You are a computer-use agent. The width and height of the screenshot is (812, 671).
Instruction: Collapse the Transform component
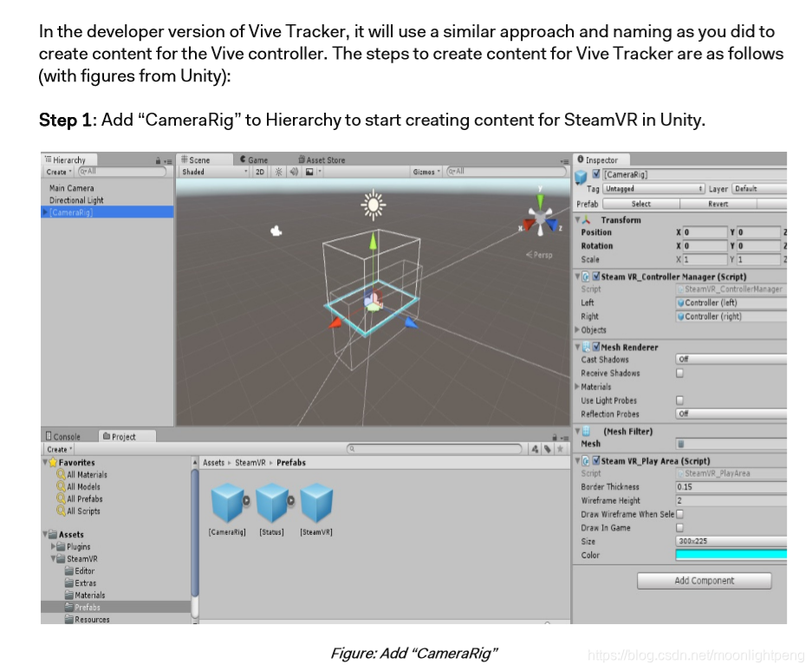577,219
